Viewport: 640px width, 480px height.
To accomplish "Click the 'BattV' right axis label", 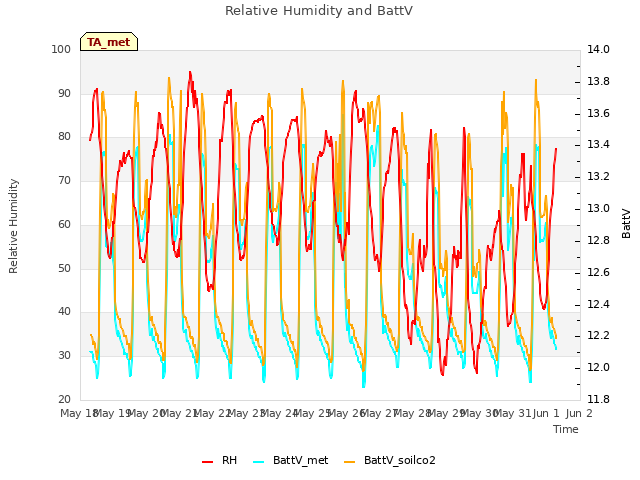I will [626, 224].
